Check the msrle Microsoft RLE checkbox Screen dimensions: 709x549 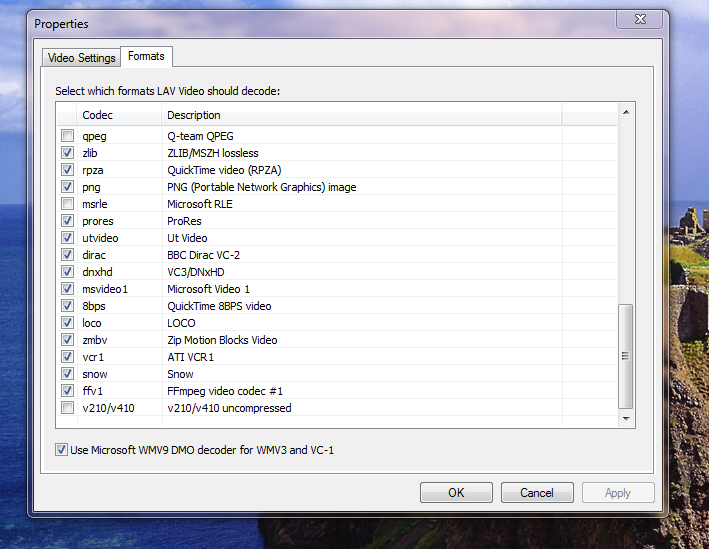coord(67,204)
